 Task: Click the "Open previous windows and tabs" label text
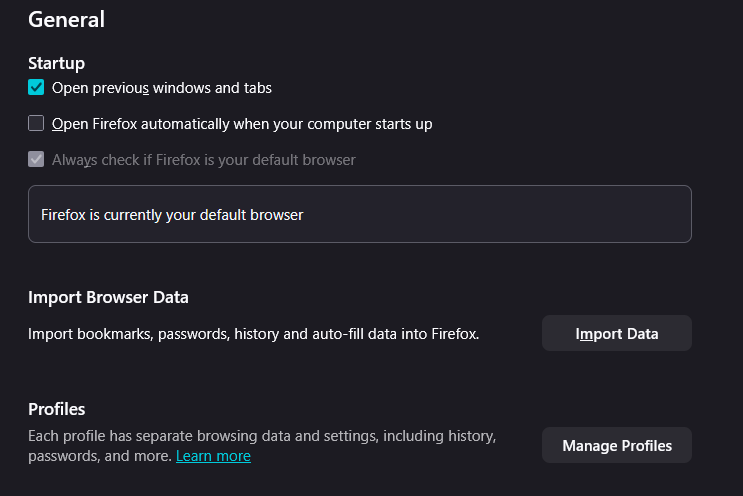point(162,88)
